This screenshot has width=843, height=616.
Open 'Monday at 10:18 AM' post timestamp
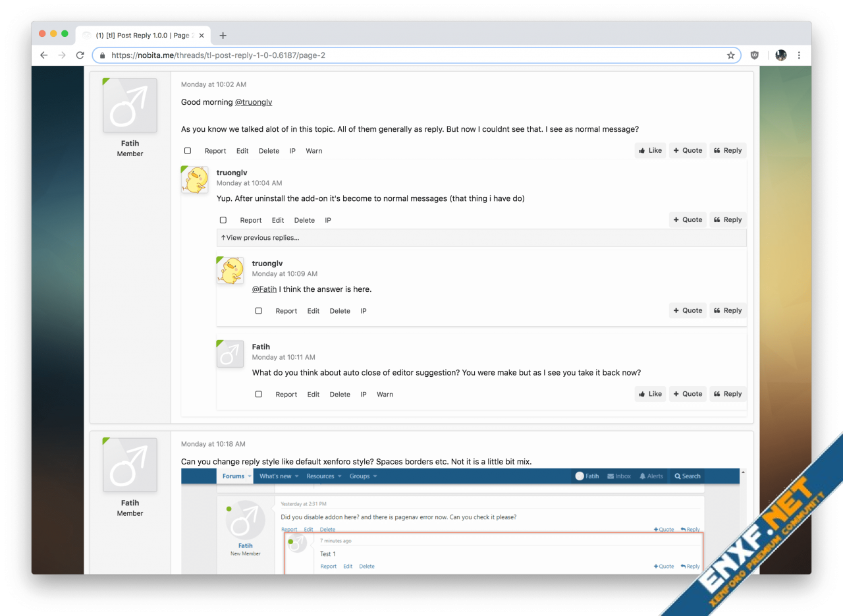tap(213, 444)
